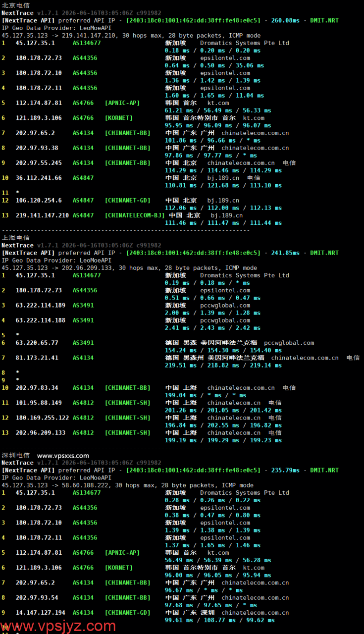Click hop IP 63.220.65.77
Screen dimensions: 364x634
(37, 342)
